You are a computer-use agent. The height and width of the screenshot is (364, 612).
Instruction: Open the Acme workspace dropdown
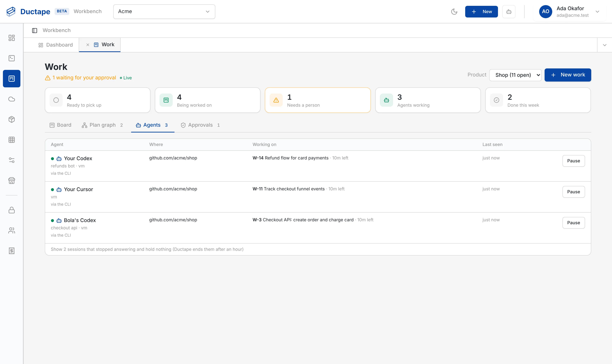point(164,11)
